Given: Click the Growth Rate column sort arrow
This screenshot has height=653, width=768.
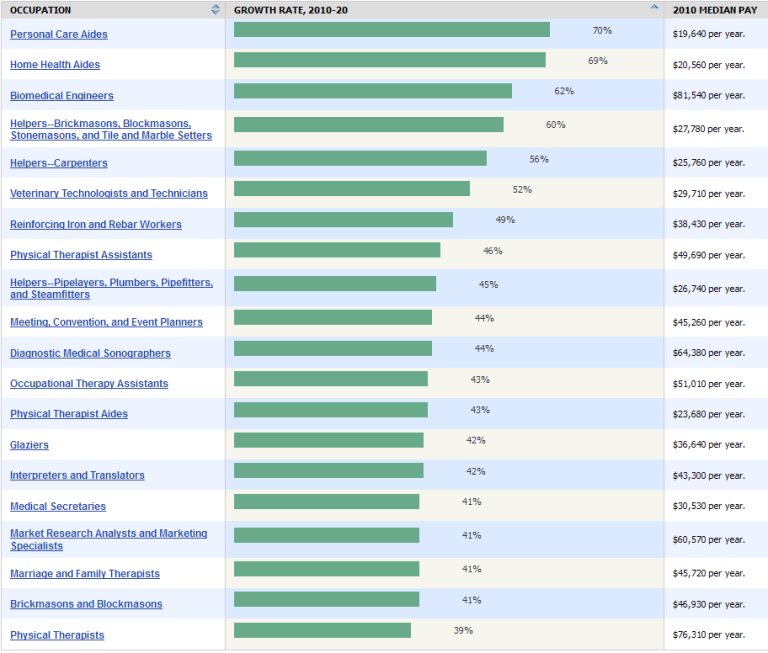Looking at the screenshot, I should [655, 7].
